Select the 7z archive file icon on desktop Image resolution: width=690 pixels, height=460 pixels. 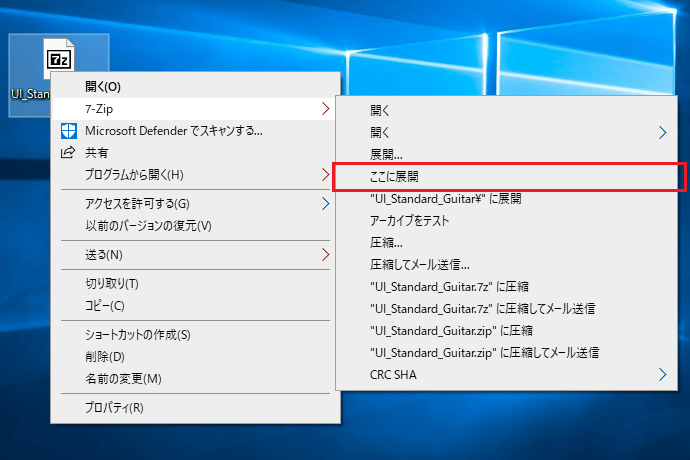[59, 57]
